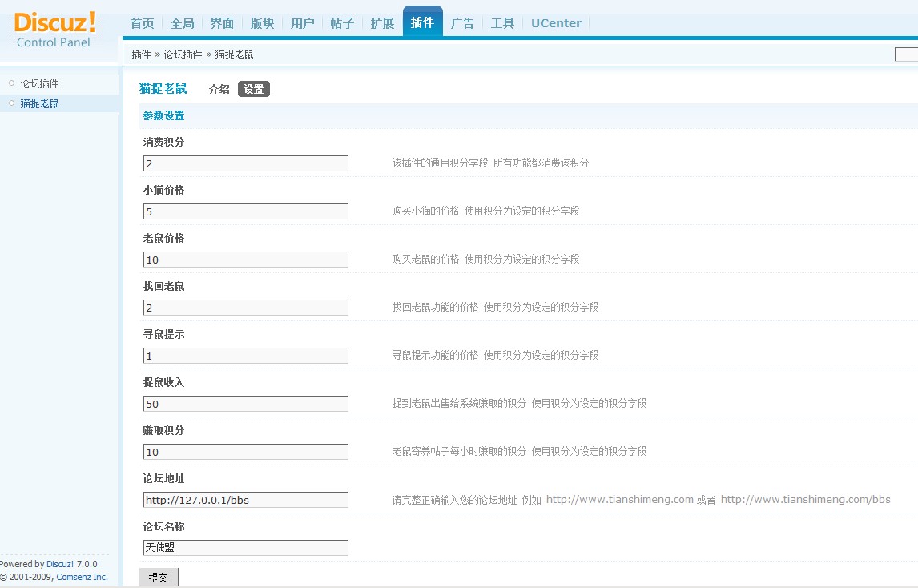
Task: Click the description 购买老鼠的价格
Action: [425, 259]
